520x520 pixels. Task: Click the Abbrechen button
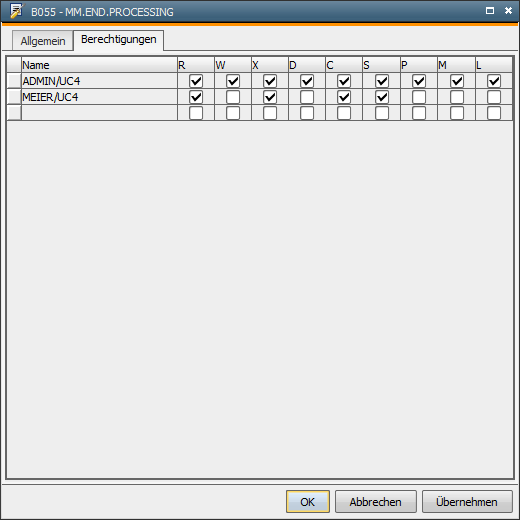[376, 501]
